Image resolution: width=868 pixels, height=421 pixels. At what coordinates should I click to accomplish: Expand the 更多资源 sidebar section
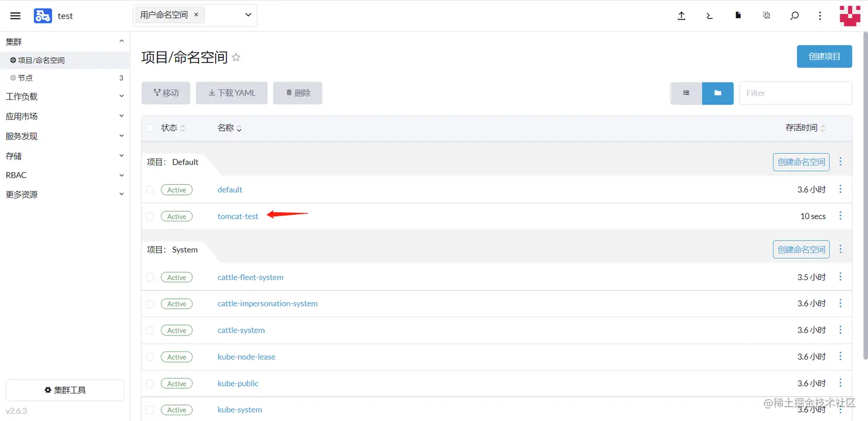pos(121,194)
